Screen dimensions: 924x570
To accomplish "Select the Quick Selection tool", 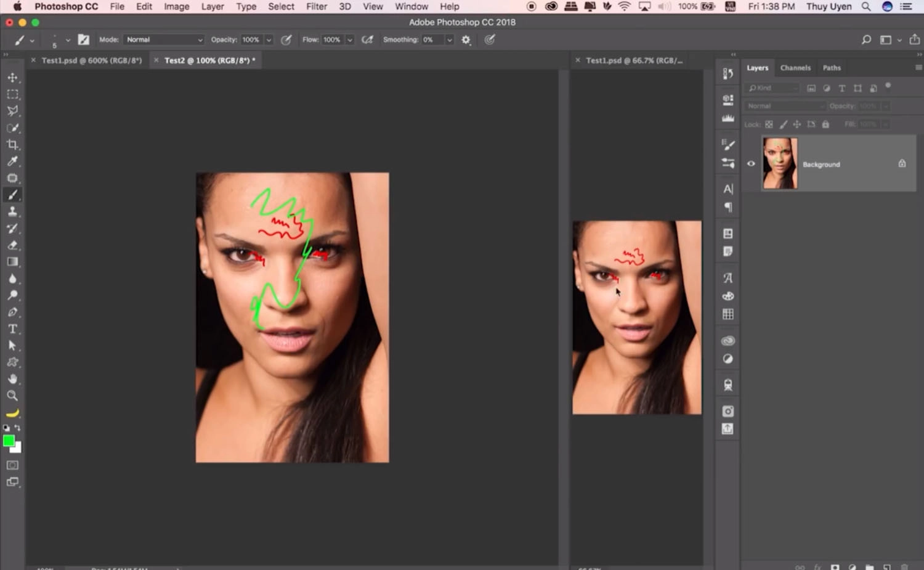I will pyautogui.click(x=12, y=128).
